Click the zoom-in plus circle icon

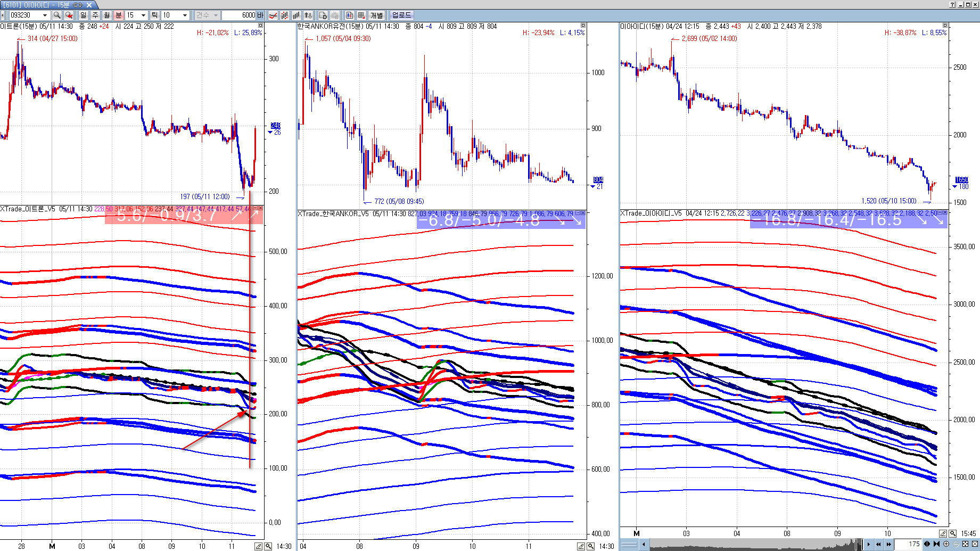(x=946, y=544)
